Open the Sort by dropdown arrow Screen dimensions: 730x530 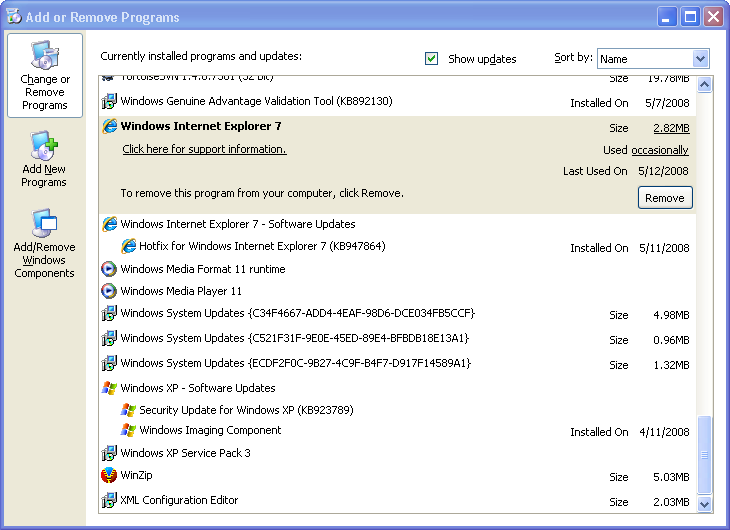700,59
